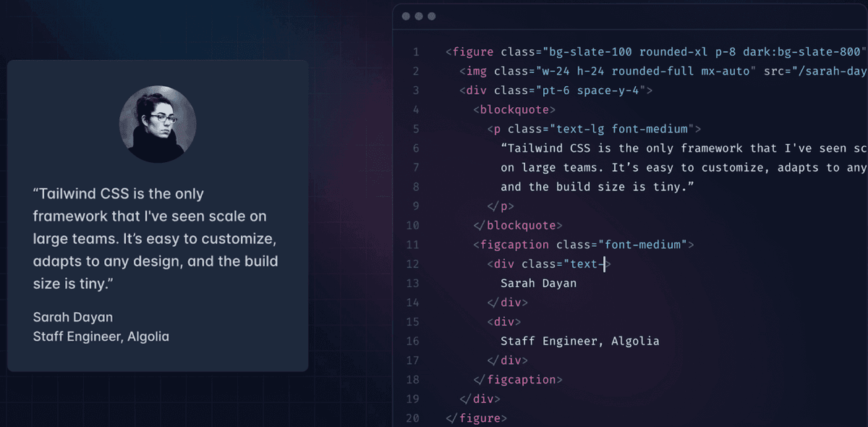
Task: Select line number 1 in the gutter
Action: pyautogui.click(x=416, y=51)
